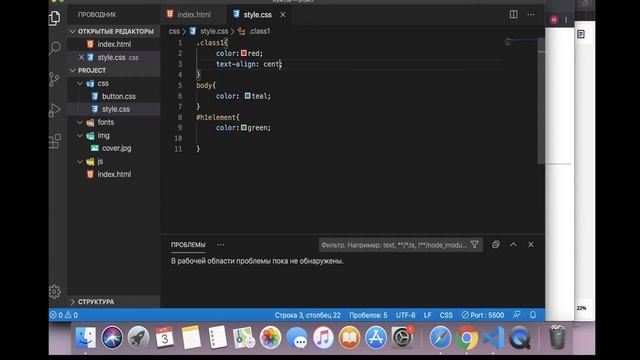Open Calendar from the dock
640x360 pixels.
pyautogui.click(x=164, y=338)
